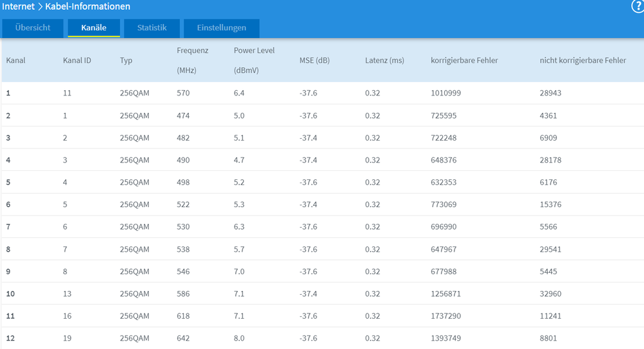Screen dimensions: 644x349
Task: Click the nicht korrigierbare Fehler header
Action: tap(583, 61)
